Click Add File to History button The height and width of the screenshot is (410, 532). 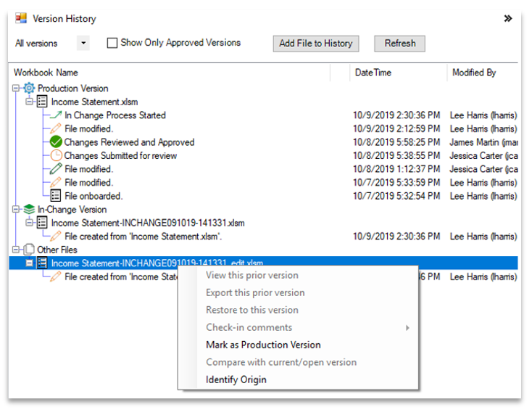point(316,44)
